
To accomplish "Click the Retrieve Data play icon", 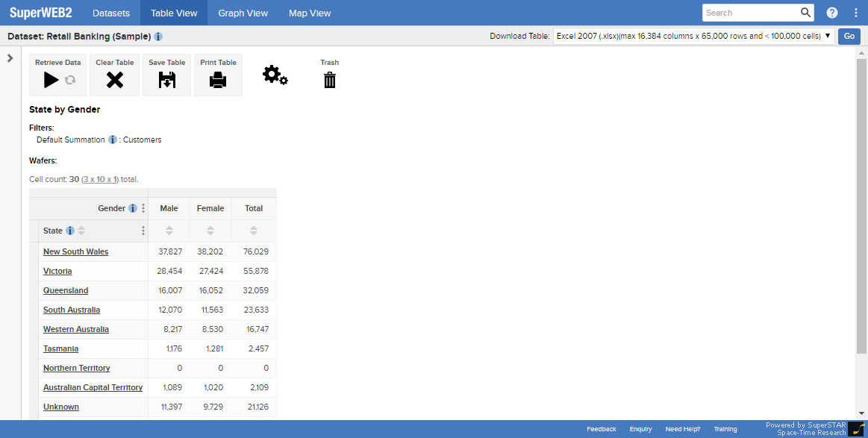I will [x=51, y=80].
